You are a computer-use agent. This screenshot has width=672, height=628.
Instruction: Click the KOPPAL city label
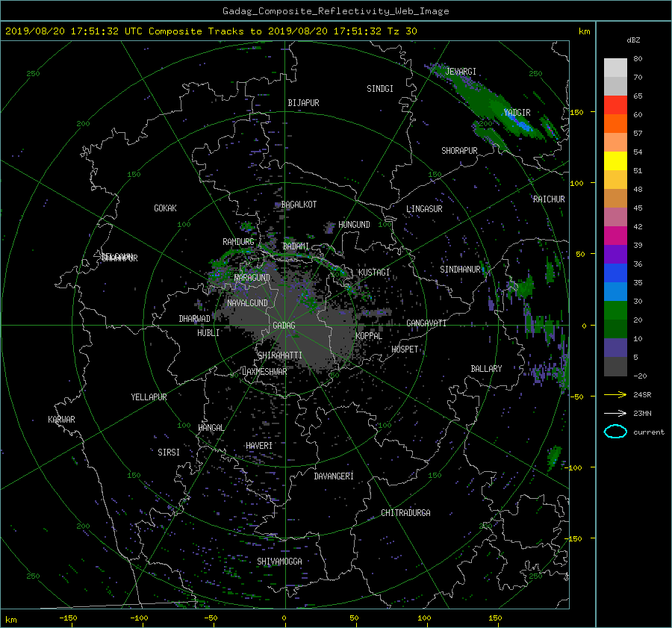click(x=369, y=335)
